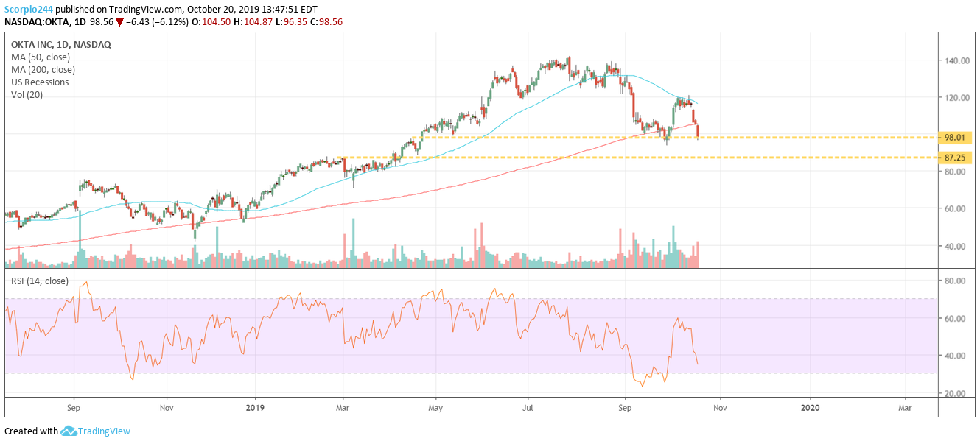Click the OKTA INC, 1D, NASDAQ title
Screen dimensions: 980x444
point(61,45)
